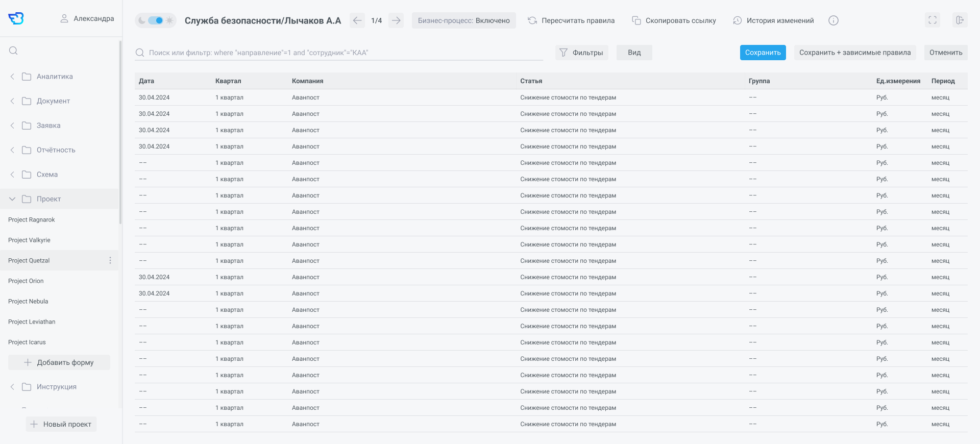Image resolution: width=980 pixels, height=444 pixels.
Task: Click page indicator 1/4
Action: 377,20
